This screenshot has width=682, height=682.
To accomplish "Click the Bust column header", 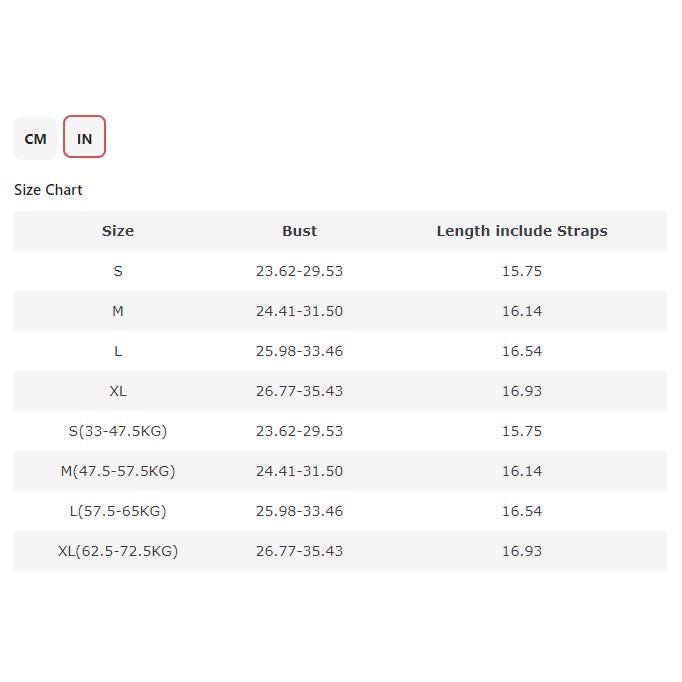I will (x=299, y=231).
